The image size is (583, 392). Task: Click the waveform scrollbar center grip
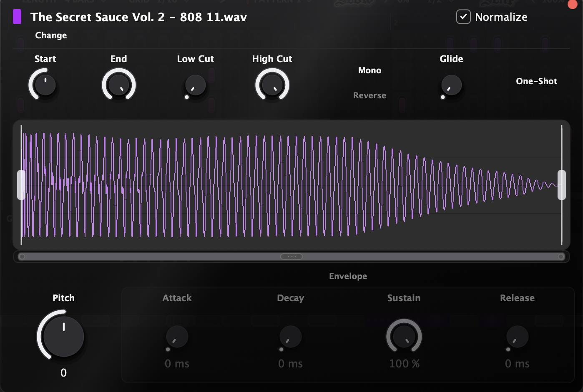click(291, 257)
